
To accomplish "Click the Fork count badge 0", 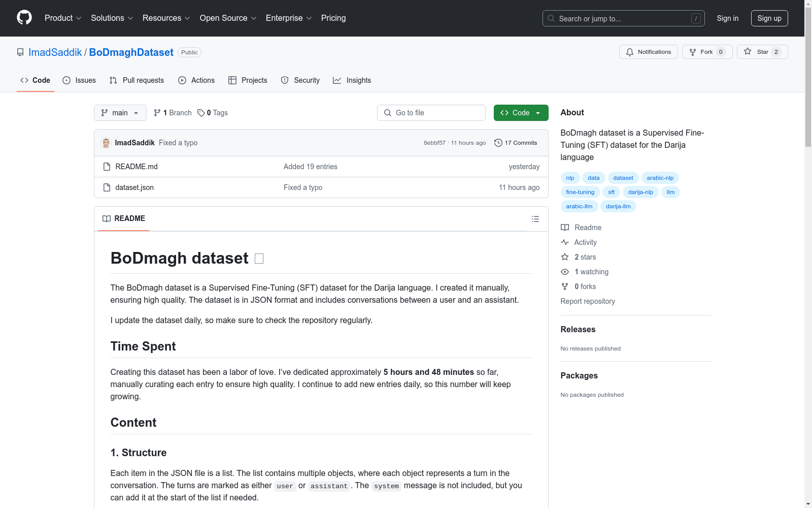I will pos(721,52).
